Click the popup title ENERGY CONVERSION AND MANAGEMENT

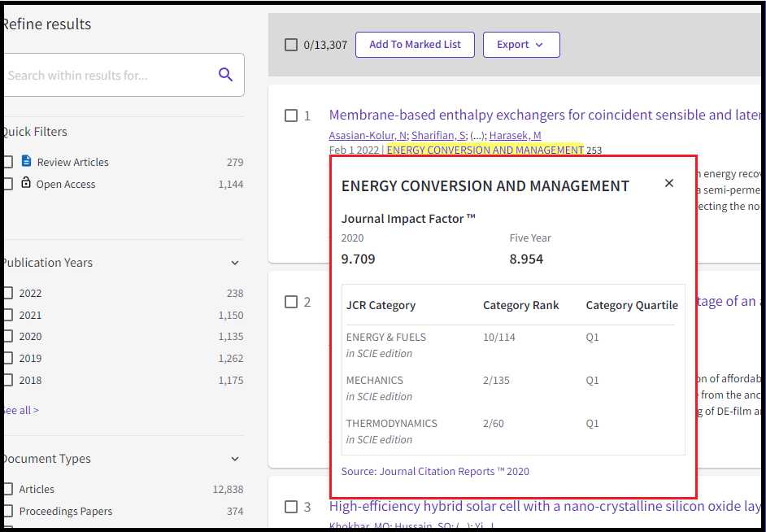point(485,185)
